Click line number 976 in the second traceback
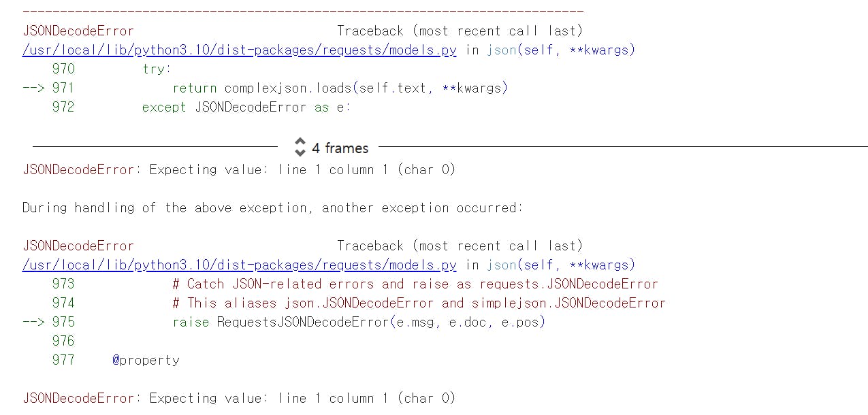Image resolution: width=868 pixels, height=415 pixels. (63, 341)
